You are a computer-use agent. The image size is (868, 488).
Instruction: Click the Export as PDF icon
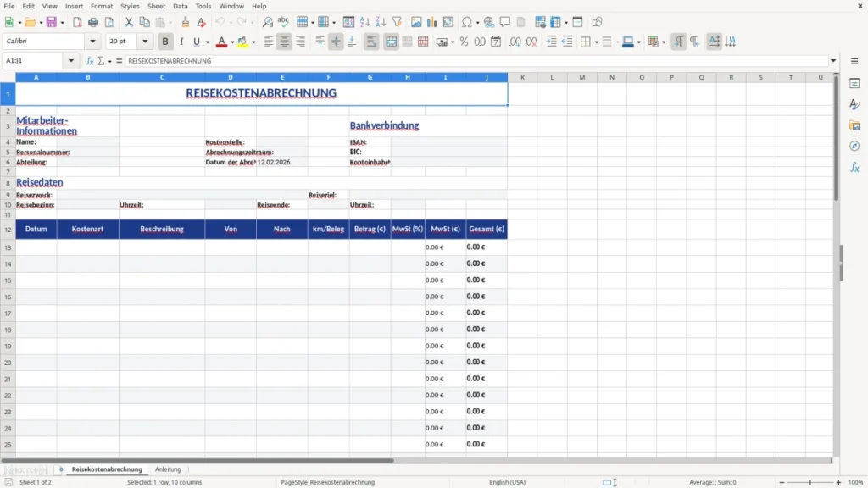coord(77,22)
